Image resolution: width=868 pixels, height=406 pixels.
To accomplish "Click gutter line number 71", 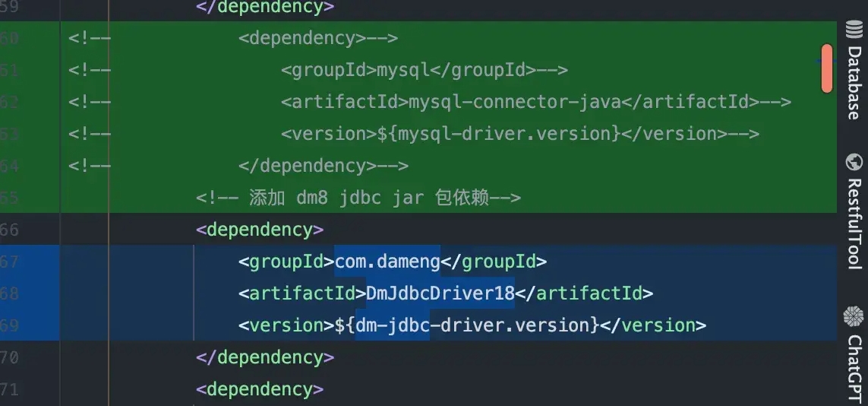I will pos(10,389).
